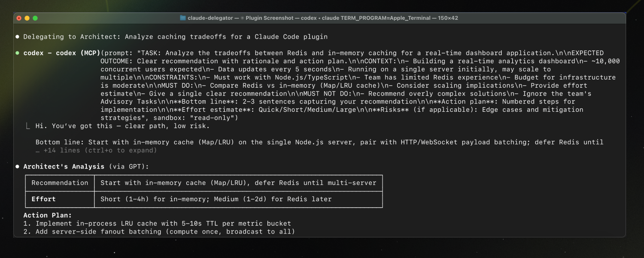Close the terminal window with the red button
This screenshot has width=644, height=258.
point(19,18)
